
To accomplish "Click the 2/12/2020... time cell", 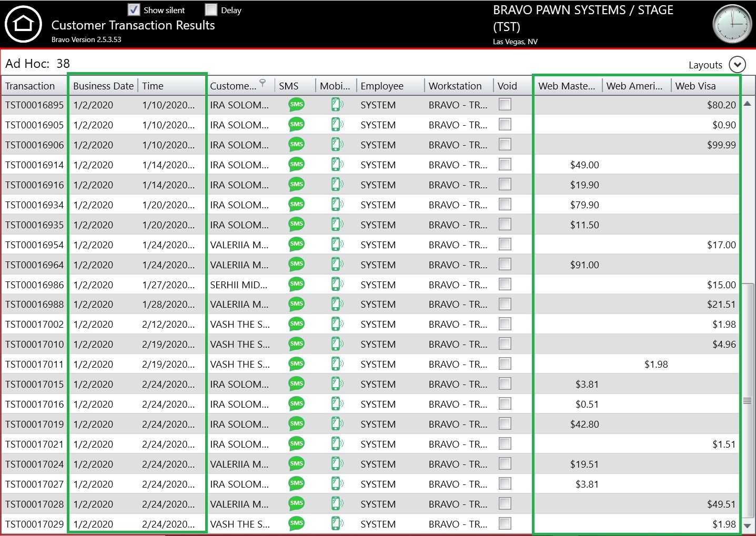I will pyautogui.click(x=168, y=324).
